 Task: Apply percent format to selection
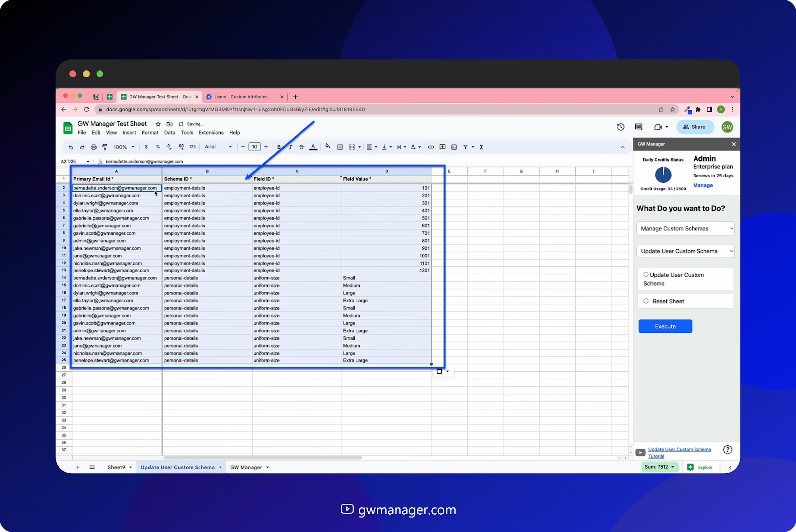point(158,147)
